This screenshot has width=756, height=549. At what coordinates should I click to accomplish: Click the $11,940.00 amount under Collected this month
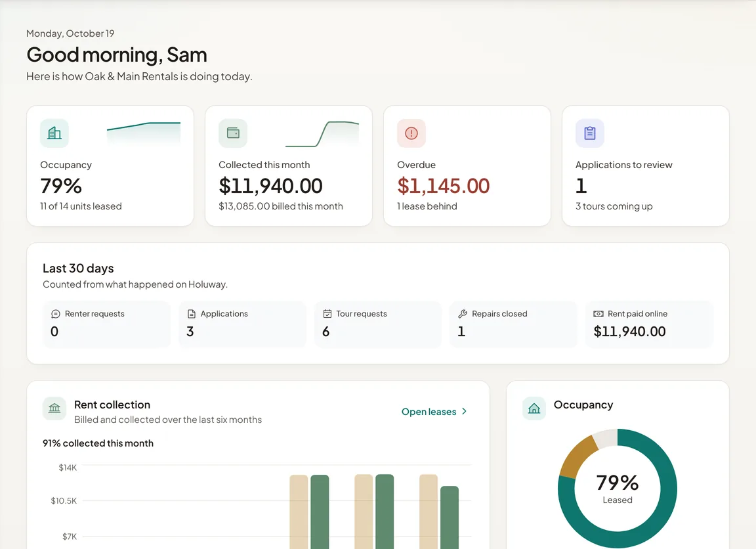[x=270, y=186]
